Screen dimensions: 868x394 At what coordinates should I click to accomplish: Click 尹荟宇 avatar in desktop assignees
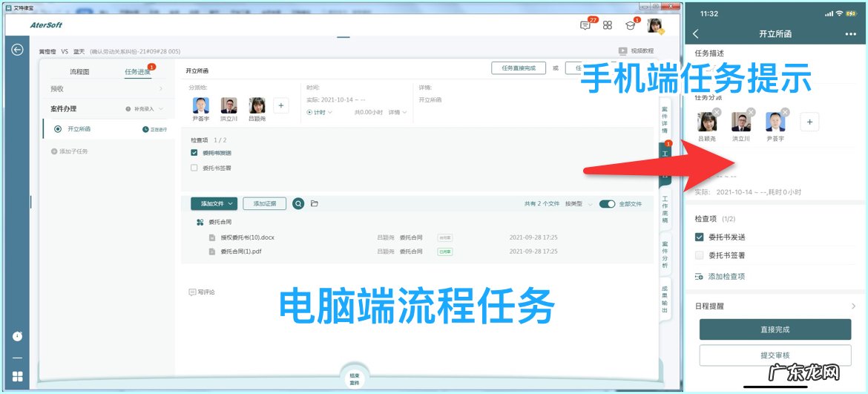coord(201,105)
